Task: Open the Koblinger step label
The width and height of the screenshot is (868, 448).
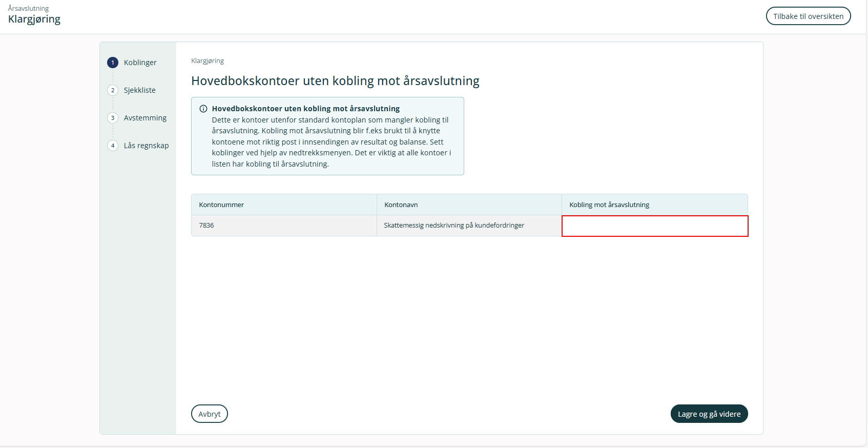Action: (140, 63)
